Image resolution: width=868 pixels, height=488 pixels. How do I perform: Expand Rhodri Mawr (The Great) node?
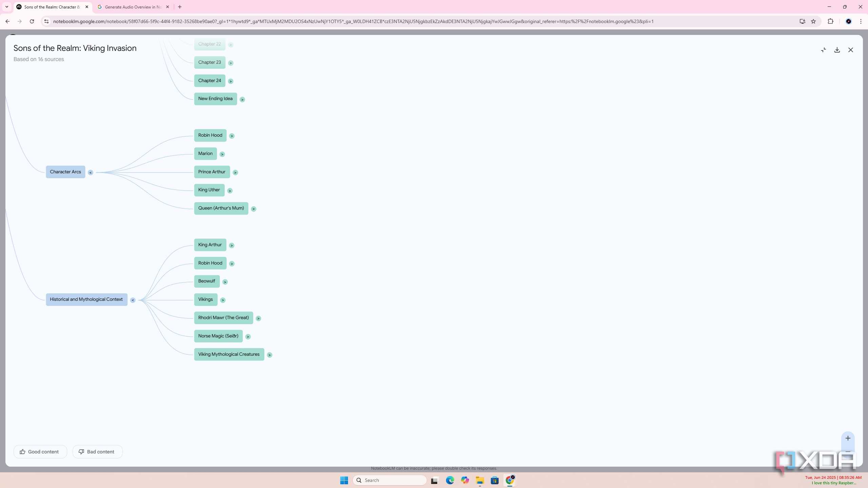258,318
